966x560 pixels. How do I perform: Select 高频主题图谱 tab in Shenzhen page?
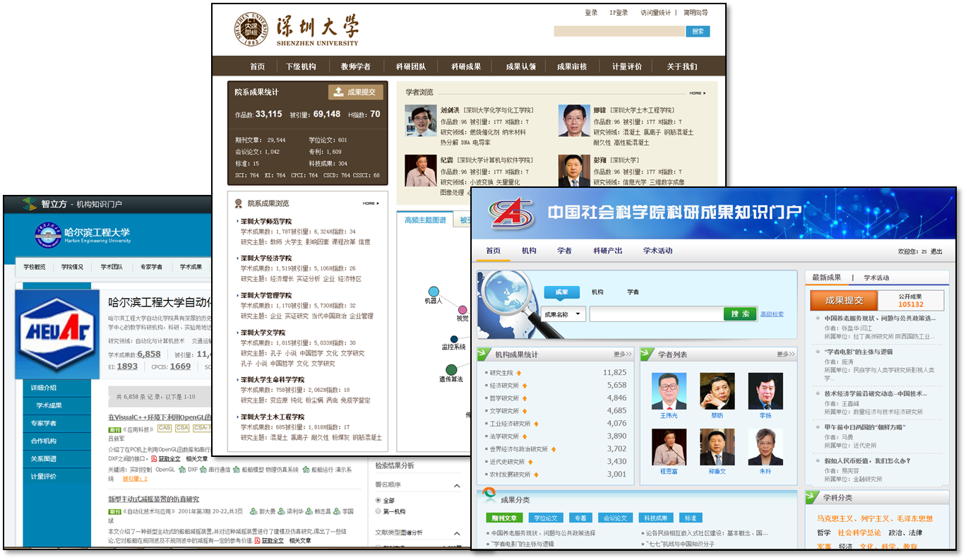(425, 220)
